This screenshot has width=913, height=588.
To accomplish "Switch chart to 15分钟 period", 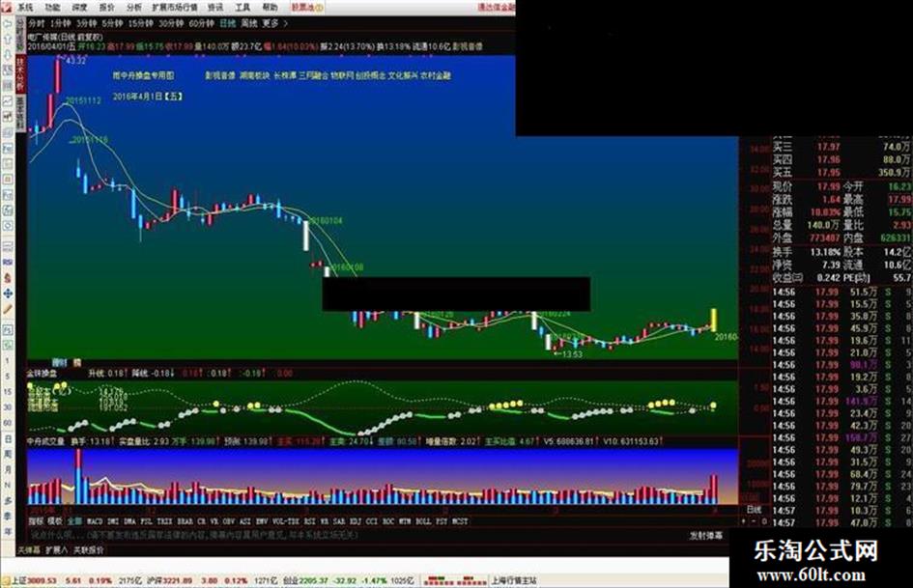I will (x=140, y=23).
